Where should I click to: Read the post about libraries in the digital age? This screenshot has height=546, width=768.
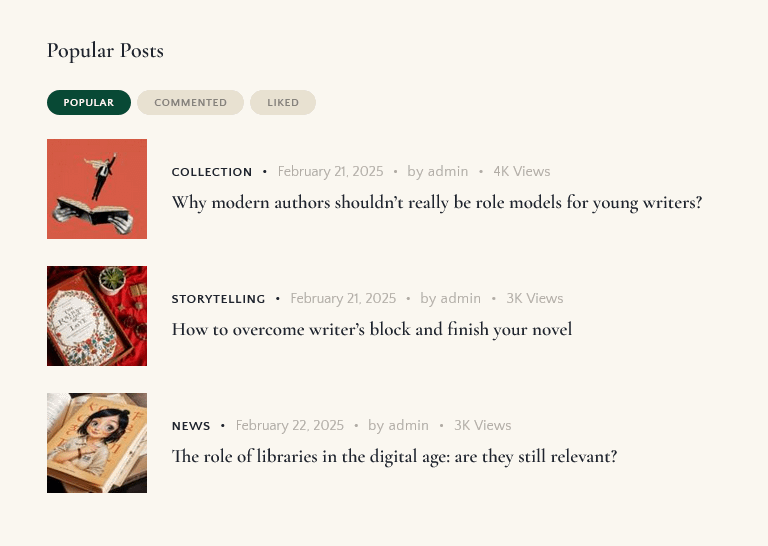(394, 456)
